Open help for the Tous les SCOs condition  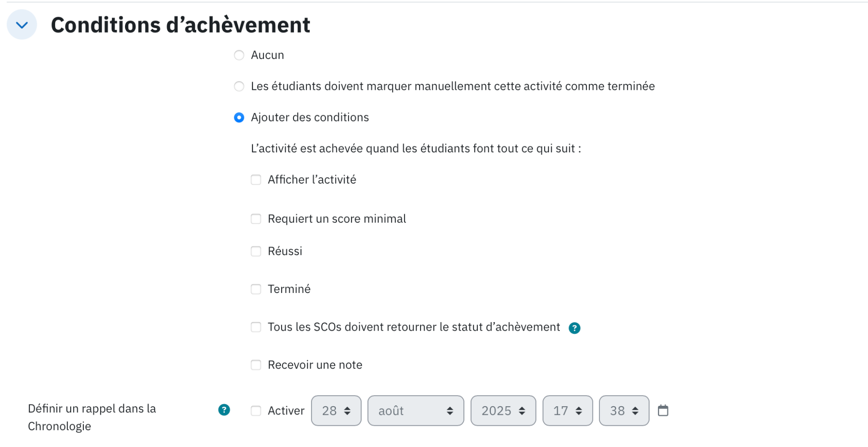click(x=574, y=328)
